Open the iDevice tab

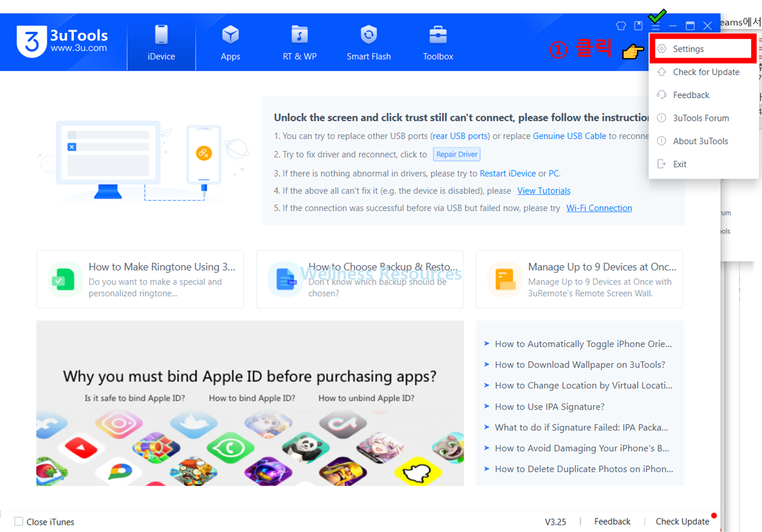(161, 42)
